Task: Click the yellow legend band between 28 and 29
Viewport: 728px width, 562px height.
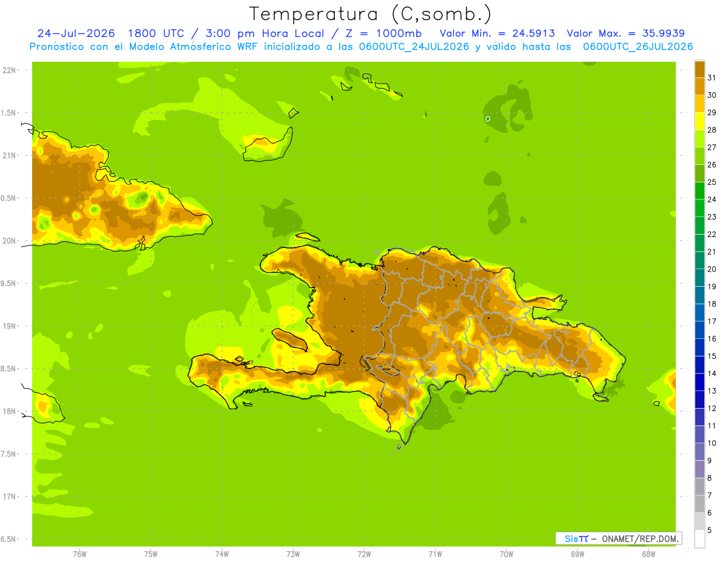Action: click(x=699, y=121)
